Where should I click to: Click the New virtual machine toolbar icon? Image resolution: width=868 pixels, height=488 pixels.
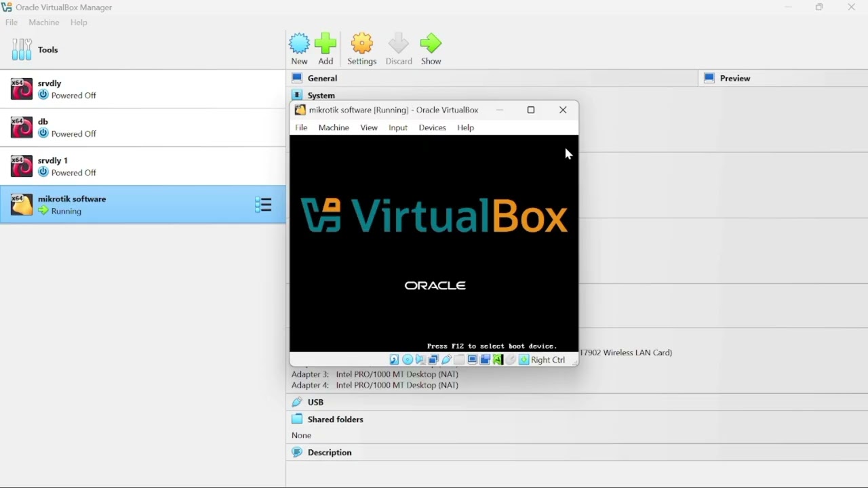point(299,49)
